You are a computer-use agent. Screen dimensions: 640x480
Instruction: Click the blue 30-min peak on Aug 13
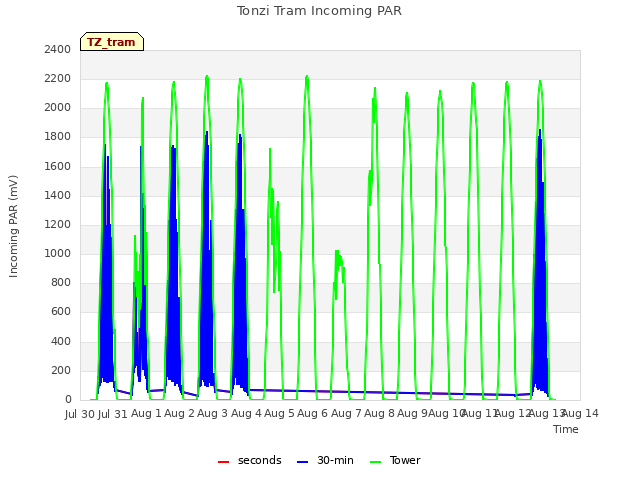[540, 131]
